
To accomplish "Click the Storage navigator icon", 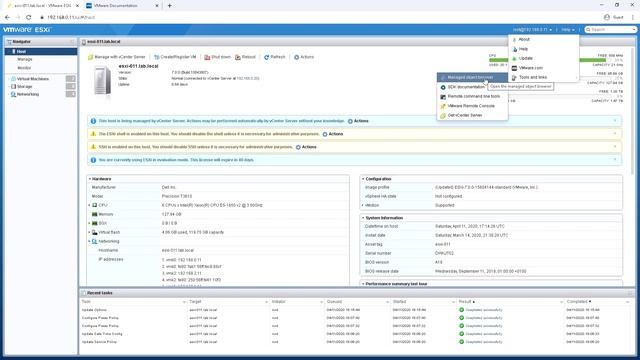I will pyautogui.click(x=13, y=87).
